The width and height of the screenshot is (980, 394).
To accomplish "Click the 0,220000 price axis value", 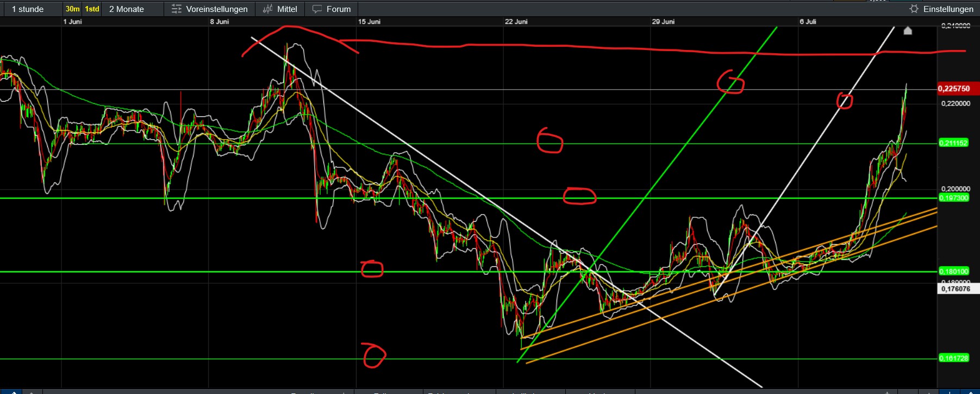I will coord(956,103).
